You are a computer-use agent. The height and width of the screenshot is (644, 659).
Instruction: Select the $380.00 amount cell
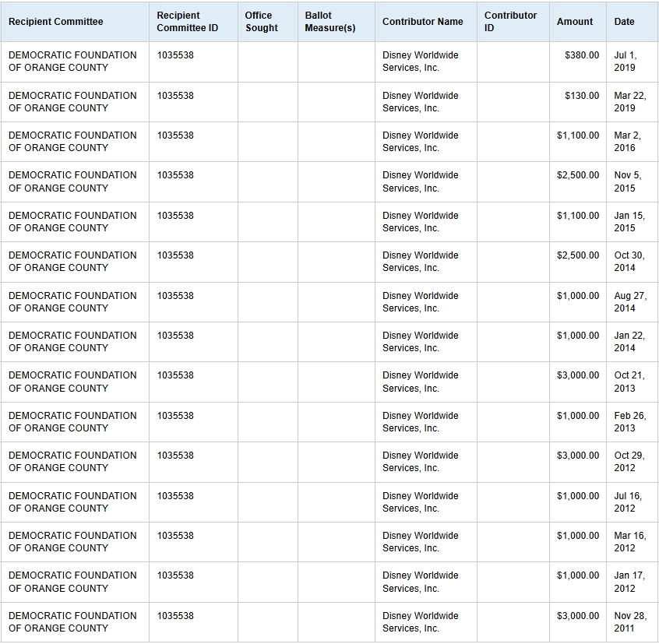[x=582, y=55]
